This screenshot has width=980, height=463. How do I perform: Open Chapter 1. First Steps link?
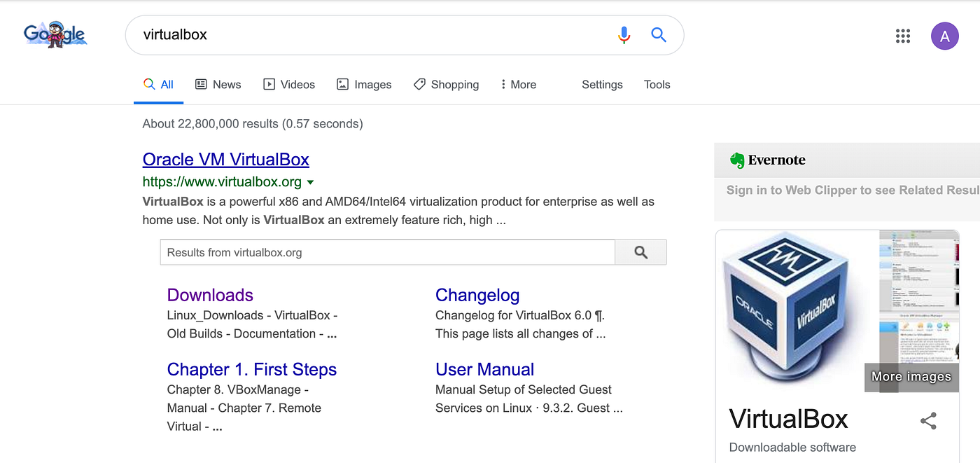click(252, 370)
